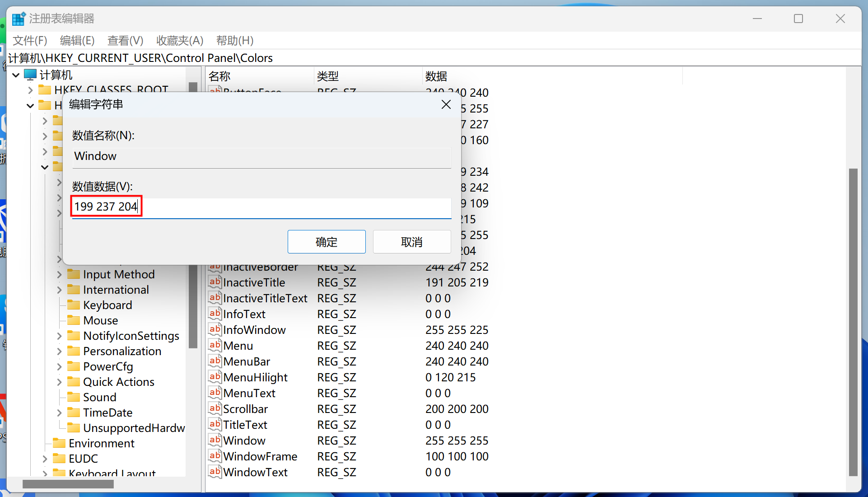Open the 编辑(E) menu
Viewport: 868px width, 497px height.
pyautogui.click(x=77, y=41)
